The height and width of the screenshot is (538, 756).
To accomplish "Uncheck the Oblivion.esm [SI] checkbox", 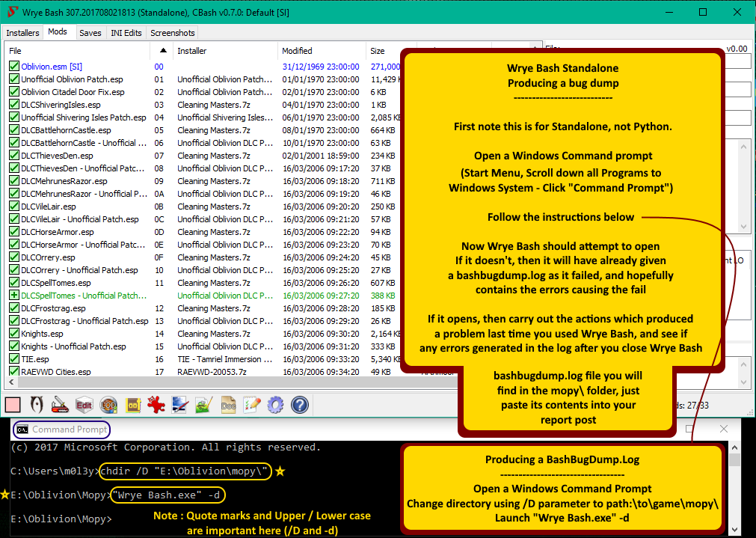I will click(13, 67).
